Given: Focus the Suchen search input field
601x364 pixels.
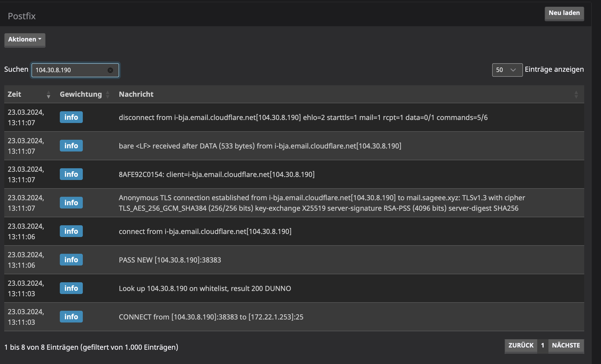Looking at the screenshot, I should pos(70,70).
